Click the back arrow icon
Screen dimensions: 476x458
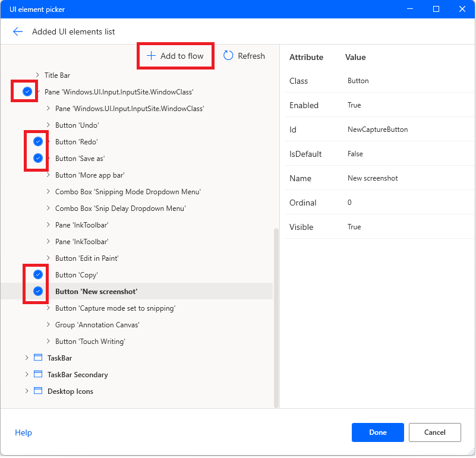tap(18, 31)
